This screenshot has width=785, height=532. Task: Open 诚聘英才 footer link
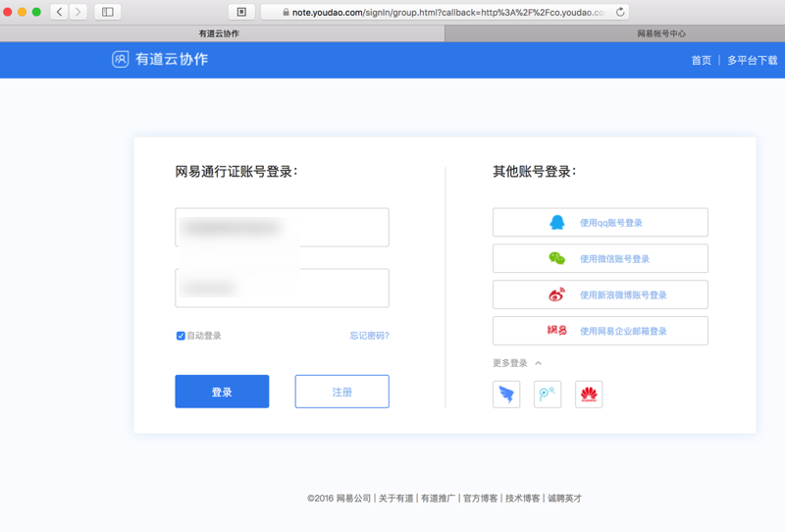tap(565, 498)
